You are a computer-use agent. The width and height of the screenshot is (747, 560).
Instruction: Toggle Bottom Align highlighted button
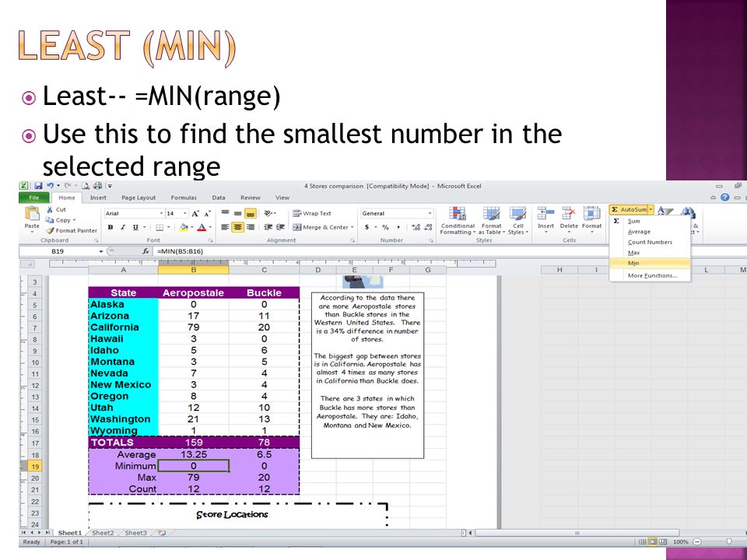tap(251, 213)
